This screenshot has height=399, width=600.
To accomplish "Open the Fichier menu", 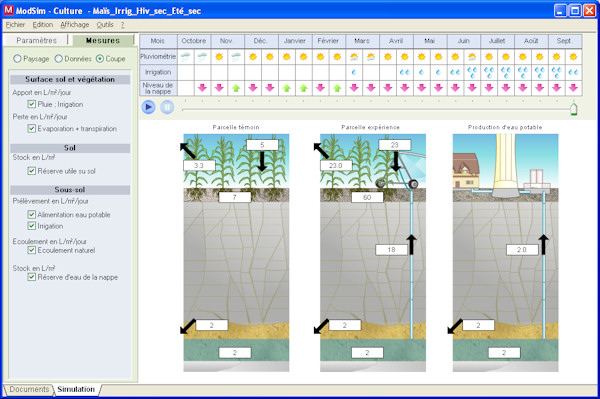I will pyautogui.click(x=15, y=25).
